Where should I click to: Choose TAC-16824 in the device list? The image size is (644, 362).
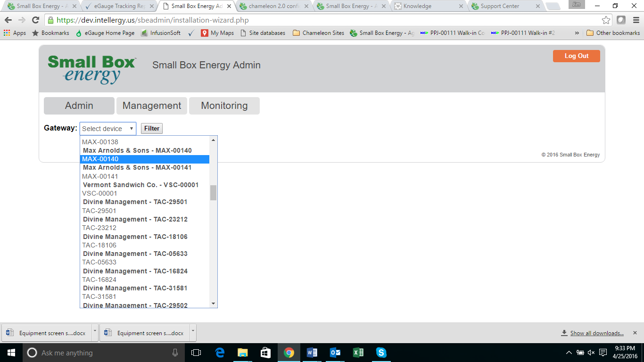pyautogui.click(x=145, y=280)
